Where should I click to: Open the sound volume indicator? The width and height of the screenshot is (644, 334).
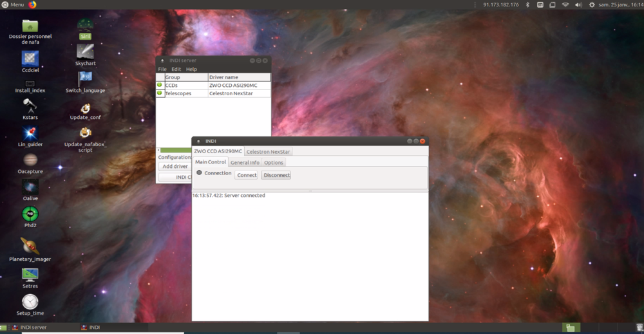point(578,5)
